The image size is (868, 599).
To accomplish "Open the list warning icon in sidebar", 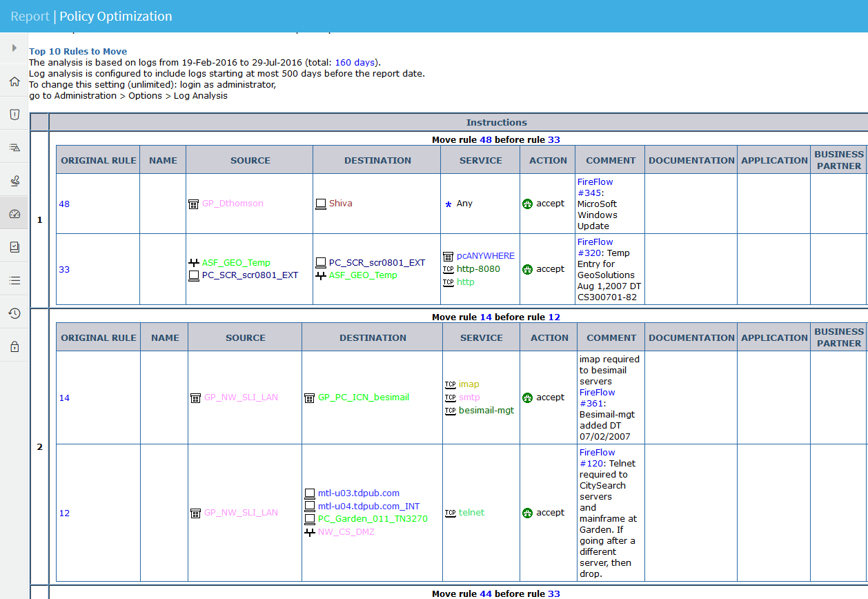I will click(x=14, y=148).
